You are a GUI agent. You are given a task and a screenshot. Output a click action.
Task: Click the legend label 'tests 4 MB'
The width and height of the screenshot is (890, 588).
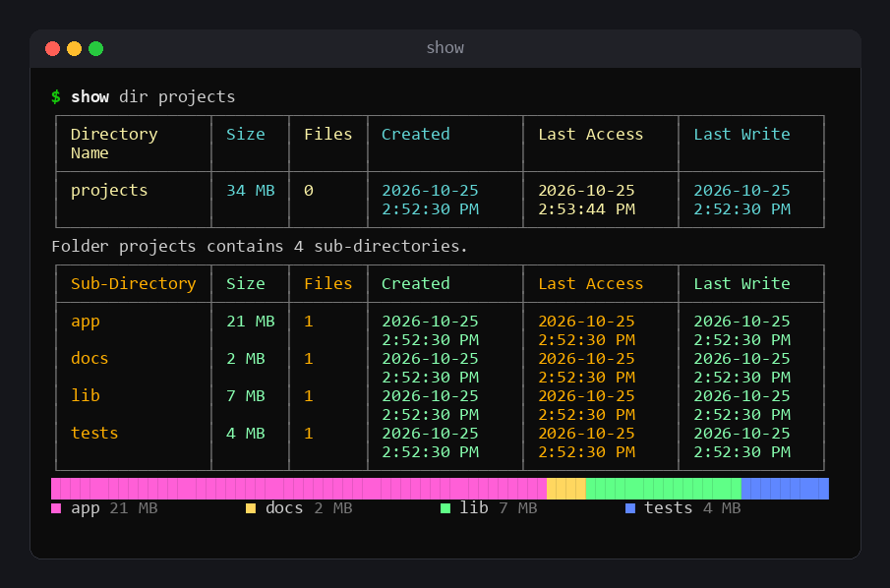coord(692,508)
